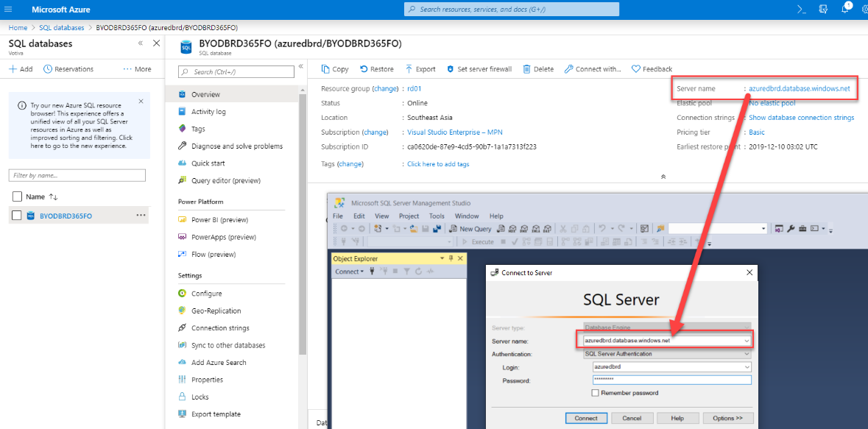Click Find in Files icon in SSMS
The image size is (868, 429).
click(x=660, y=229)
